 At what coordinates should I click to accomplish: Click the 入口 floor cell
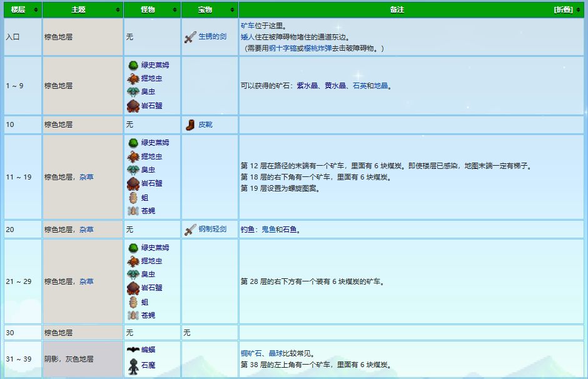[x=23, y=37]
